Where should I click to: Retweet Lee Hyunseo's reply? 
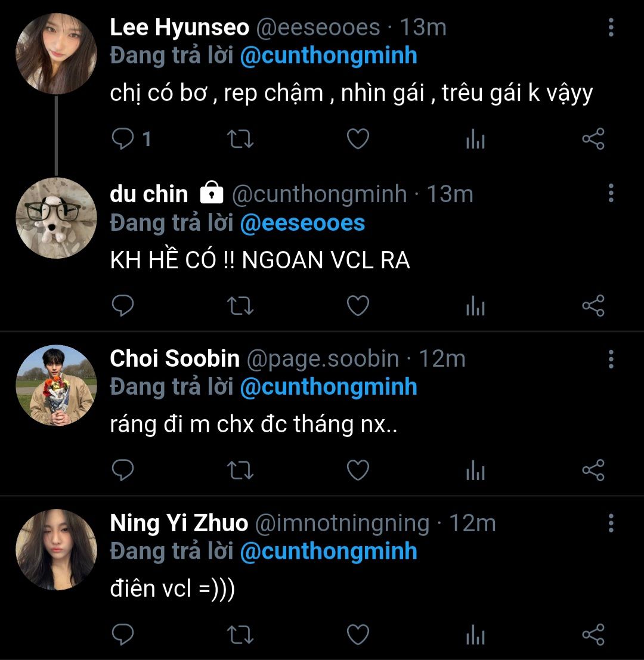click(241, 140)
